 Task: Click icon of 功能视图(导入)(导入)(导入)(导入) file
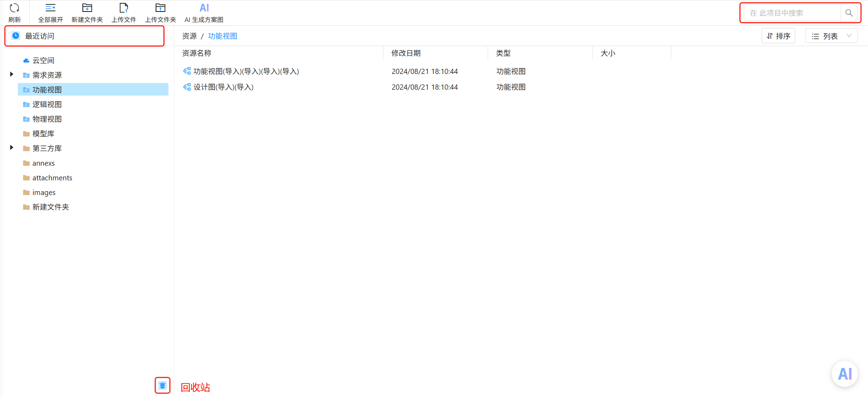(187, 71)
